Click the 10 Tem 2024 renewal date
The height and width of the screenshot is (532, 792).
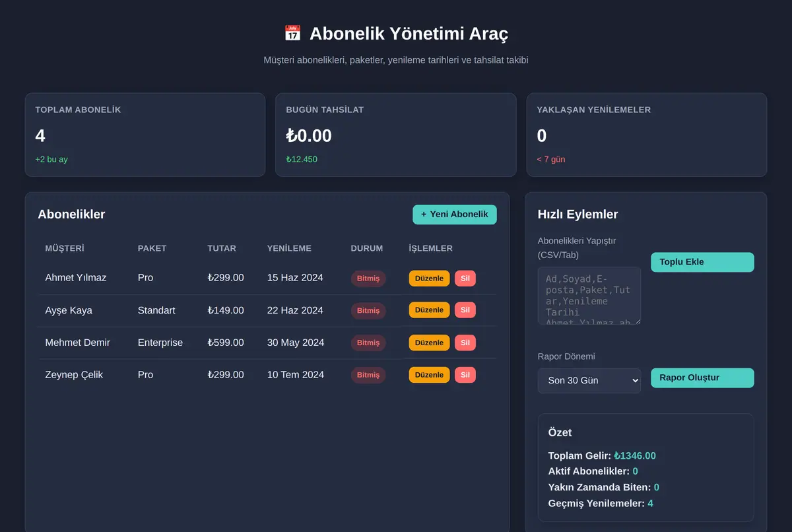tap(296, 375)
